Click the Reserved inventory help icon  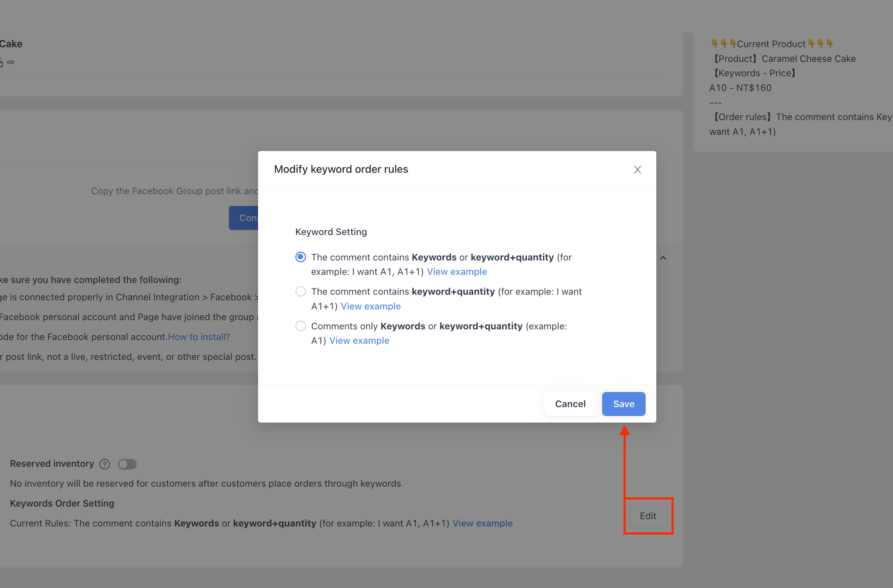coord(105,464)
